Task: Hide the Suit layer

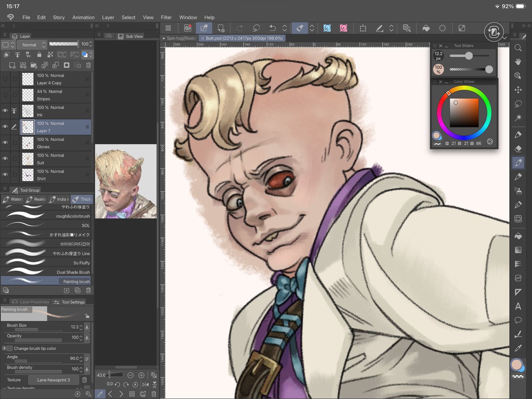Action: (5, 159)
